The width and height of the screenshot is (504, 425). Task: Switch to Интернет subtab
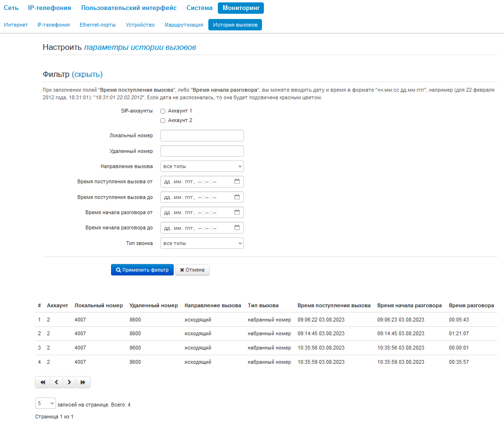pyautogui.click(x=16, y=25)
